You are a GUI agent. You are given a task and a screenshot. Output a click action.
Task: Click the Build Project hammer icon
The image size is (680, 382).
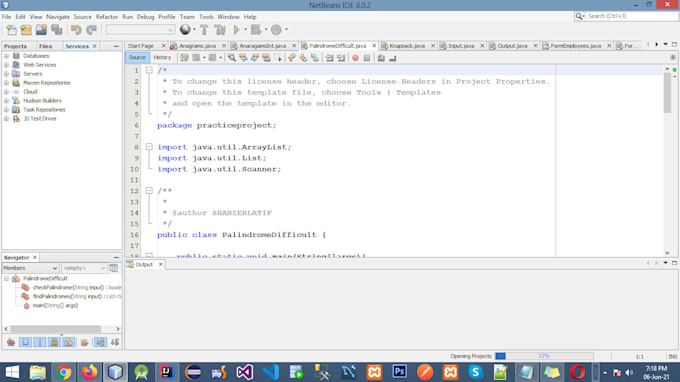[204, 29]
